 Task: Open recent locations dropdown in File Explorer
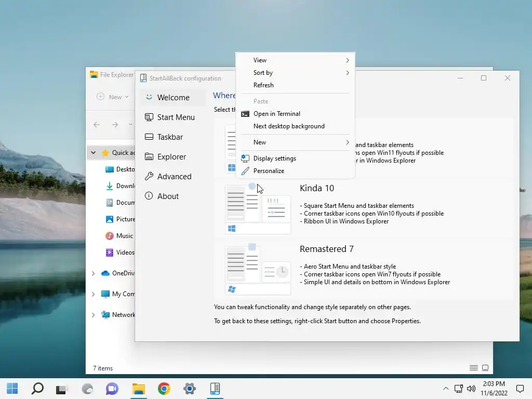point(130,125)
